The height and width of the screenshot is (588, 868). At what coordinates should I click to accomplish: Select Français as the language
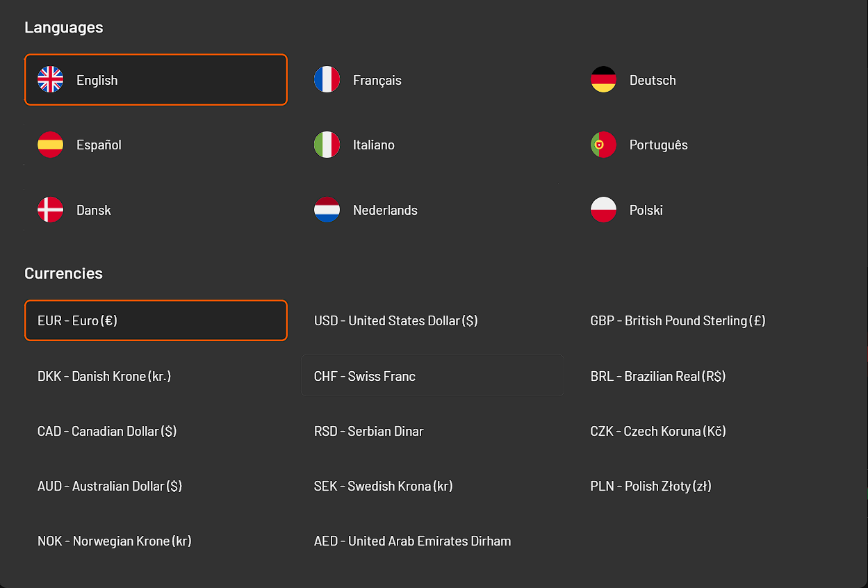click(x=377, y=80)
